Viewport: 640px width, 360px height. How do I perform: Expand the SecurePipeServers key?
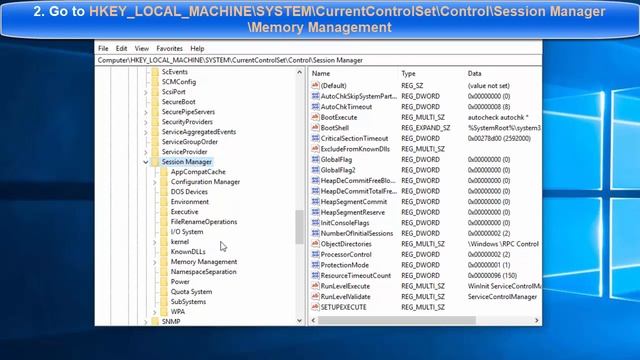146,112
